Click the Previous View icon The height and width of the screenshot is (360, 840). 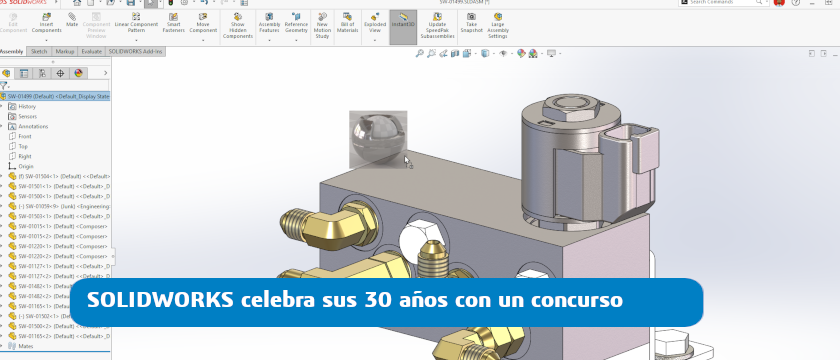pyautogui.click(x=443, y=54)
